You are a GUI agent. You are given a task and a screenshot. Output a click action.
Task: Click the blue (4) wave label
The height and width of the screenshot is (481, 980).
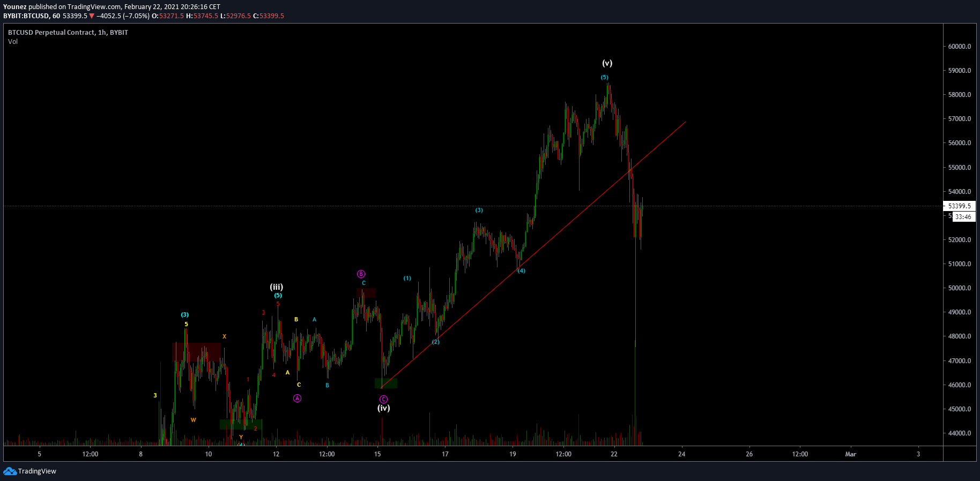point(521,270)
